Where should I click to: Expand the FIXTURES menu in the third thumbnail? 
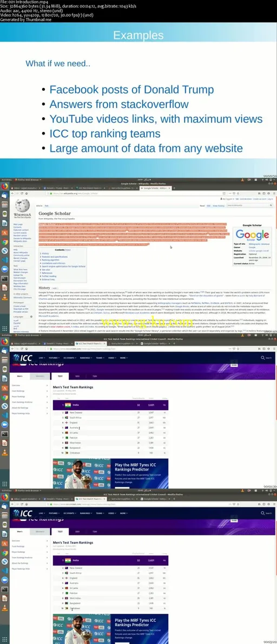54,358
